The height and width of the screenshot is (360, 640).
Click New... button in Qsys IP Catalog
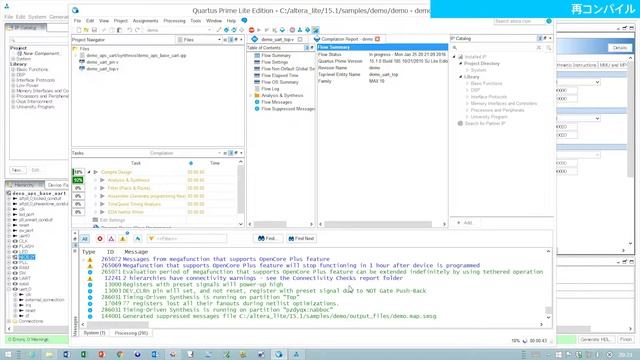pyautogui.click(x=17, y=170)
